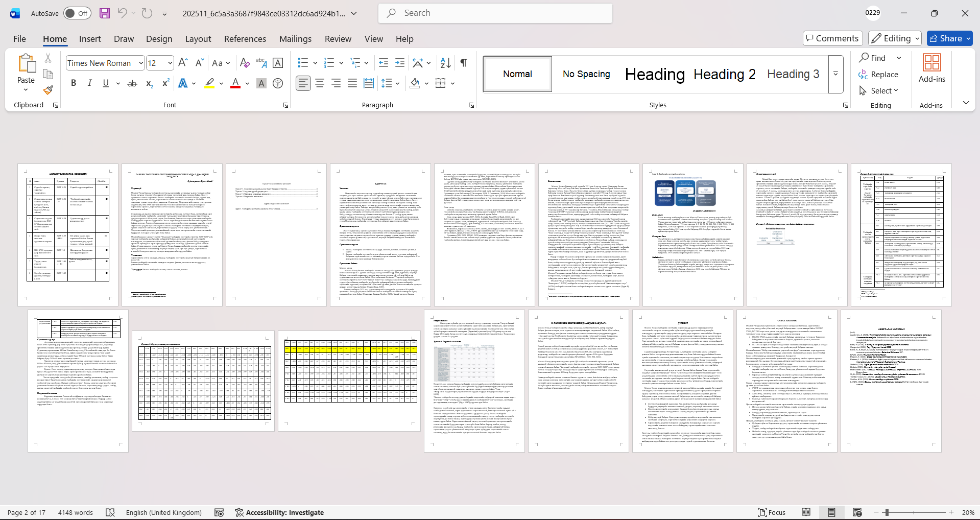Apply strikethrough formatting

point(132,83)
